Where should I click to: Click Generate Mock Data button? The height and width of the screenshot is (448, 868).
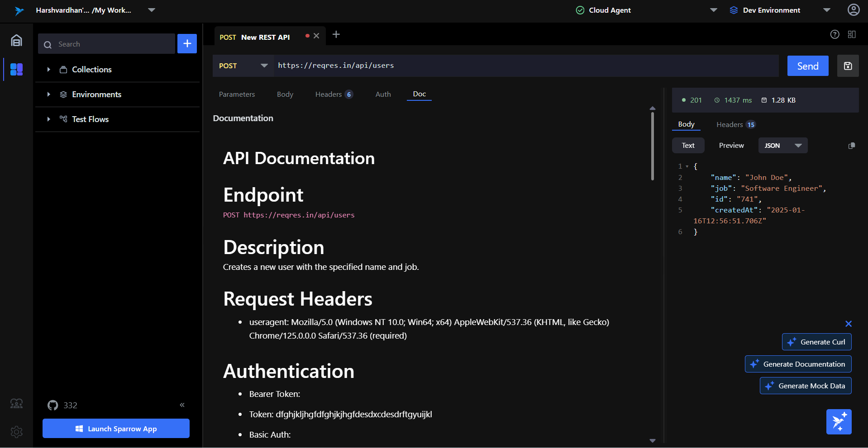[x=806, y=386]
